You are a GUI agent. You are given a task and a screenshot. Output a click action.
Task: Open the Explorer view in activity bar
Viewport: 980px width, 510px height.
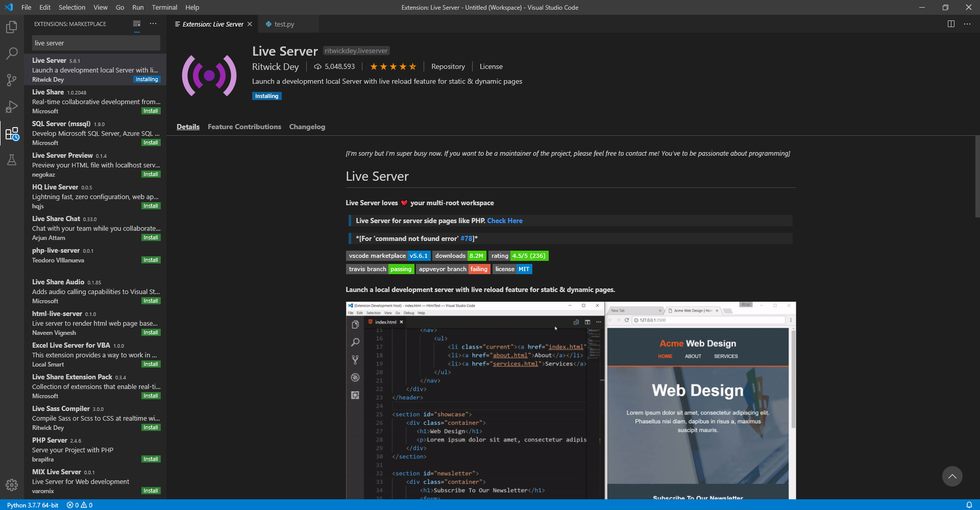12,27
